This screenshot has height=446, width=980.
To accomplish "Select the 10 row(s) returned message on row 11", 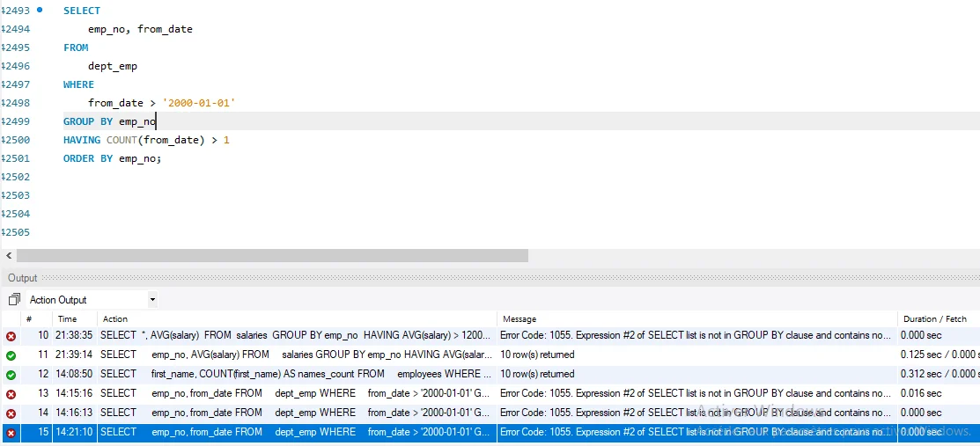I will coord(537,355).
